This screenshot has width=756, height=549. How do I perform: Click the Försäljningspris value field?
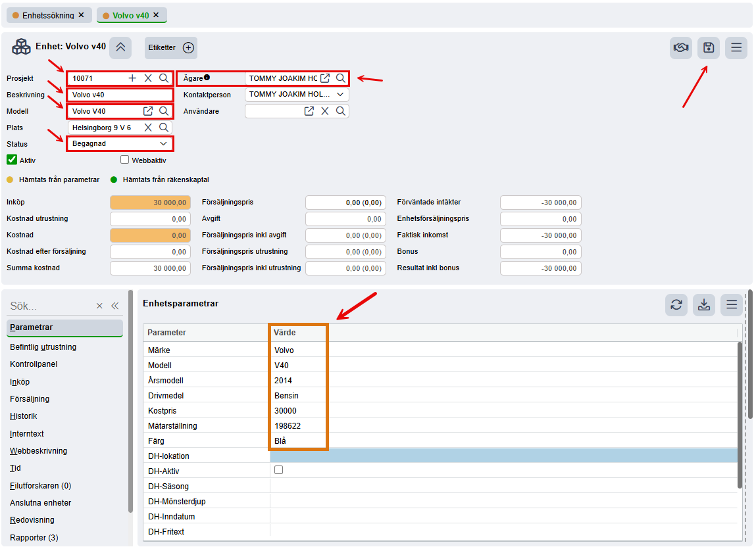pyautogui.click(x=345, y=203)
